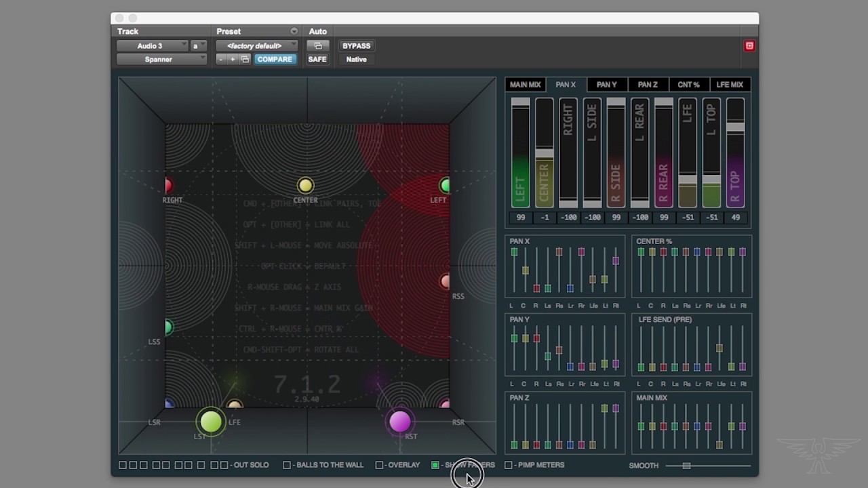Image resolution: width=868 pixels, height=488 pixels.
Task: Click the Native button
Action: (357, 60)
